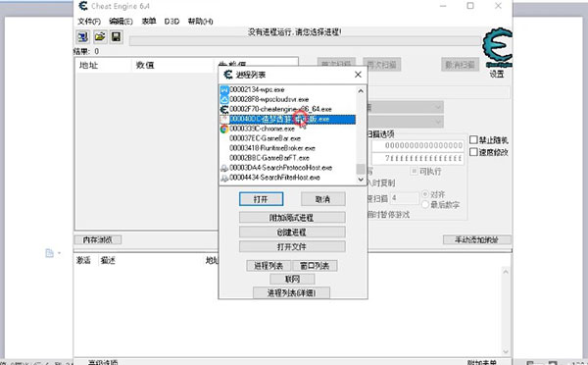Select the 00003418-RuntimeBroker.exe row
The image size is (588, 365).
coord(272,148)
